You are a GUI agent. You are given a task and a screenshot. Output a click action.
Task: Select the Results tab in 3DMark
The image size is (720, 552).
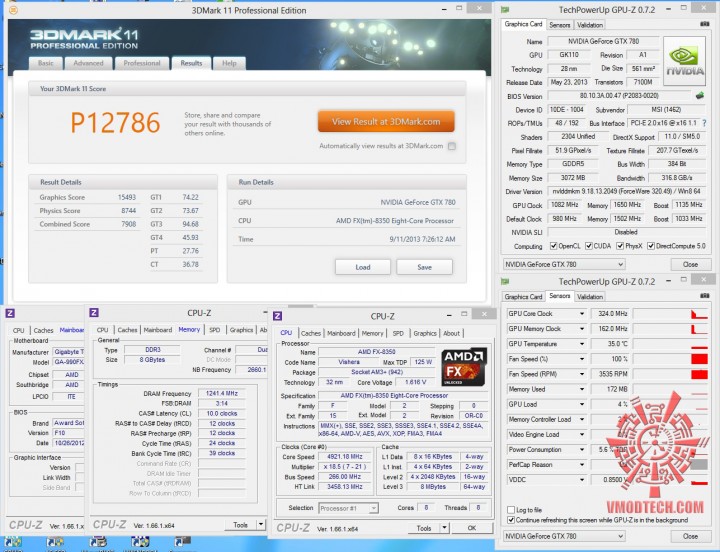click(191, 63)
